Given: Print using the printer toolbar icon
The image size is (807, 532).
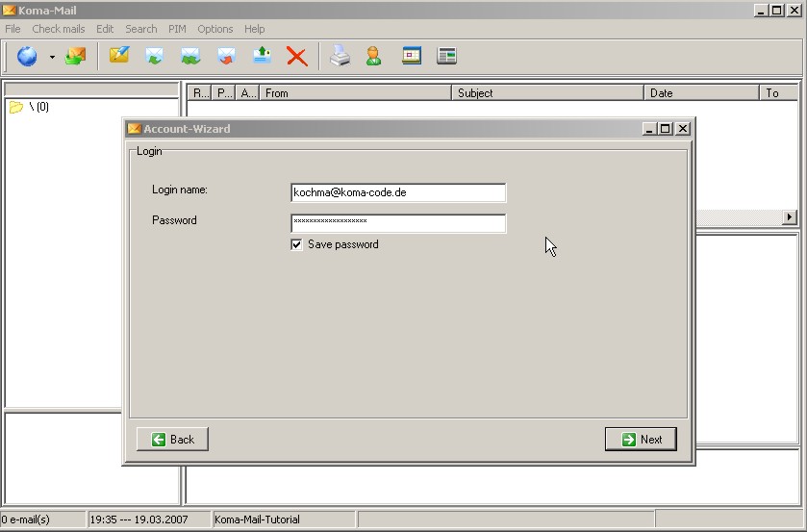Looking at the screenshot, I should [x=340, y=56].
